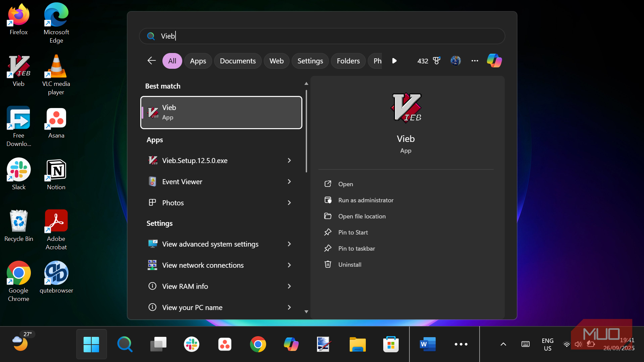
Task: Select the Asana desktop shortcut
Action: pos(56,123)
